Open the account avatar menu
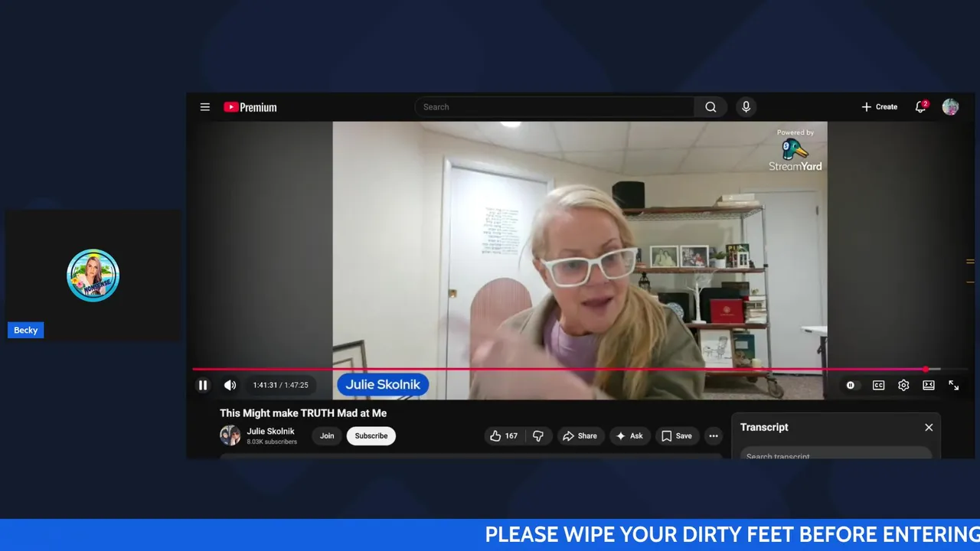 950,107
